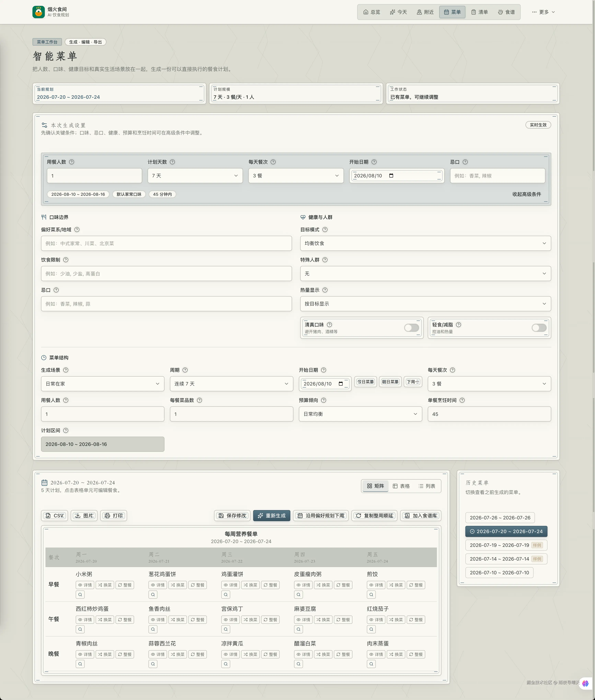Image resolution: width=595 pixels, height=700 pixels.
Task: Toggle the 清真口味 switch
Action: pos(411,328)
